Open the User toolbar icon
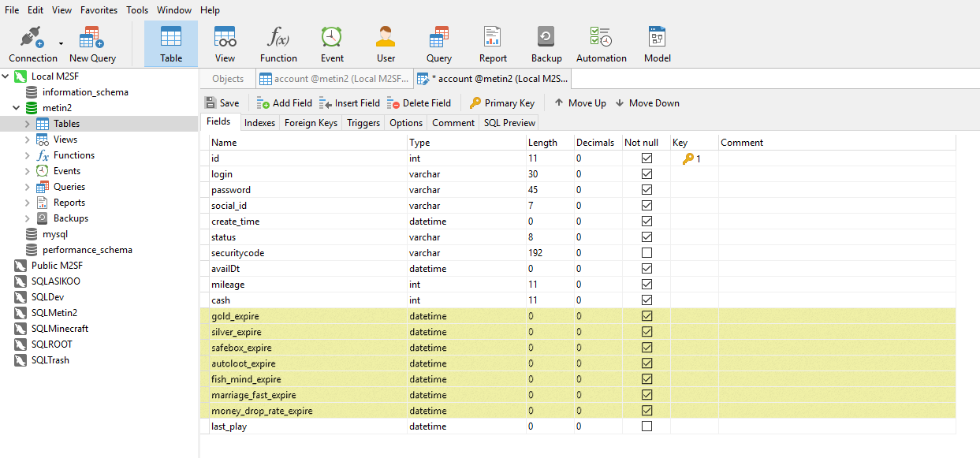Image resolution: width=980 pixels, height=458 pixels. point(386,44)
